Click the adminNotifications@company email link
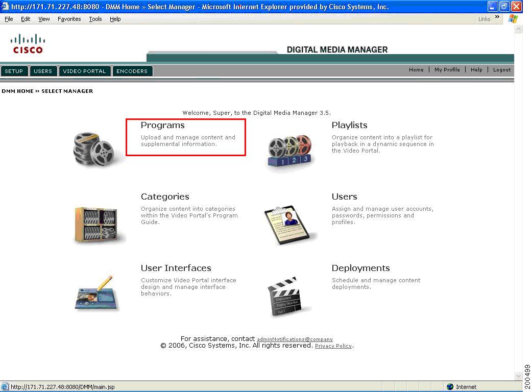532x392 pixels. 295,338
